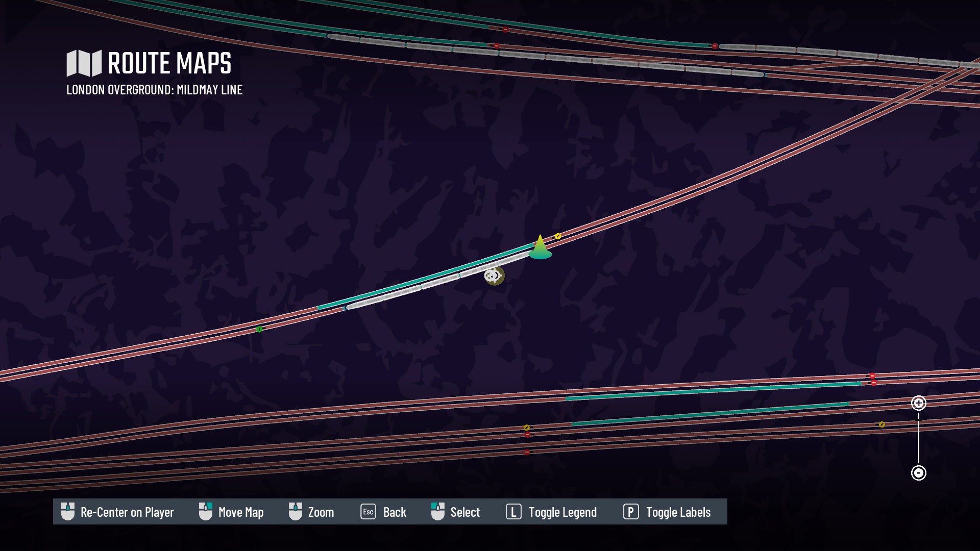Click the zoom level slider track
The image size is (980, 551).
click(919, 438)
